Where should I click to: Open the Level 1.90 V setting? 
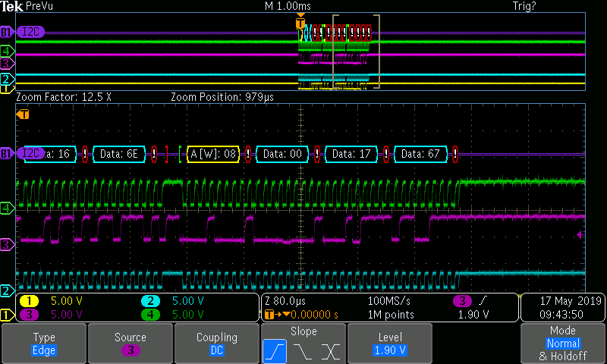[389, 344]
